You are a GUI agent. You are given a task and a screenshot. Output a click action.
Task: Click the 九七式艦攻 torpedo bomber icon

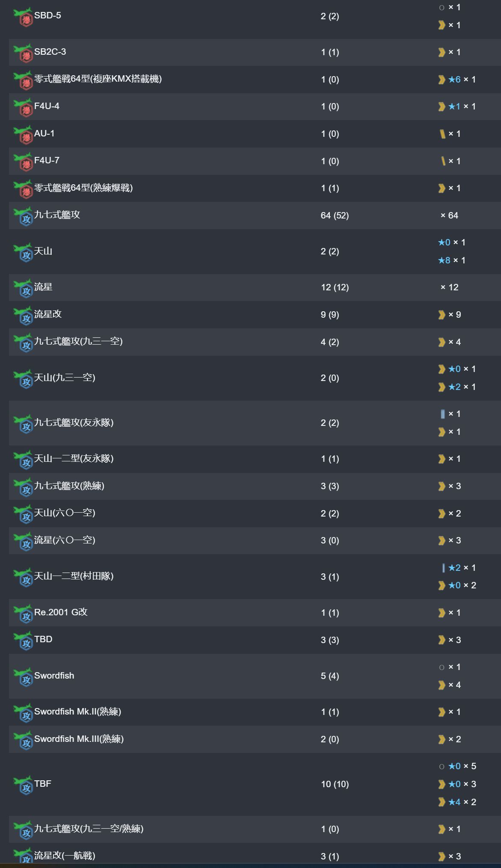click(23, 216)
